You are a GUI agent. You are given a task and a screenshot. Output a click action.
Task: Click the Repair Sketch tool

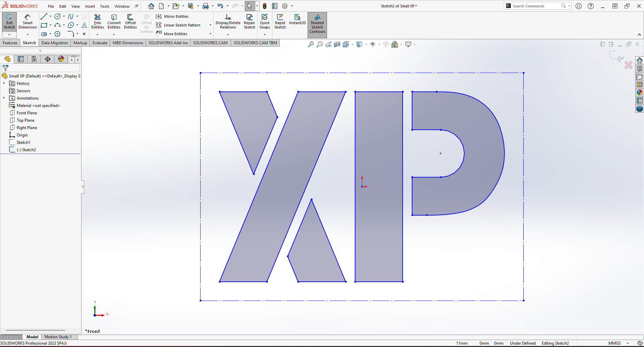coord(250,22)
